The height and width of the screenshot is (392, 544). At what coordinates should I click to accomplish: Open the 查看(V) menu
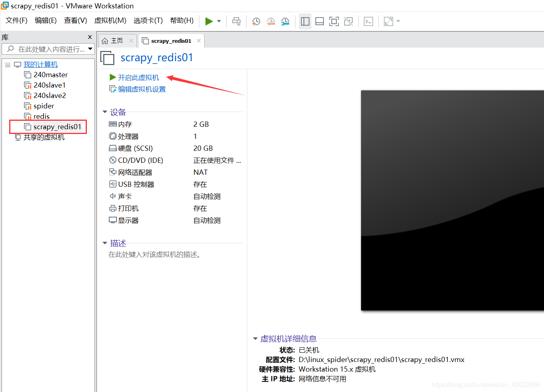tap(75, 20)
